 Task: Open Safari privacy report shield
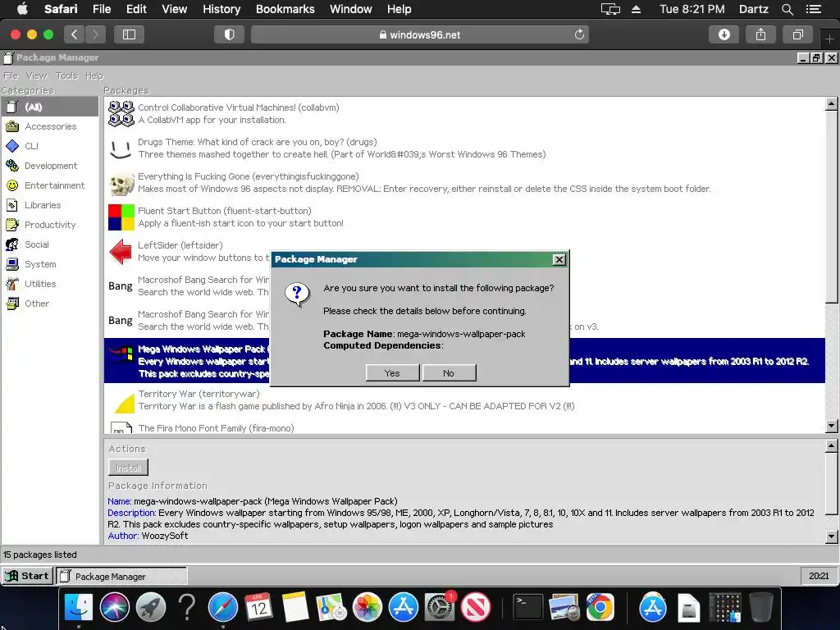pos(230,34)
